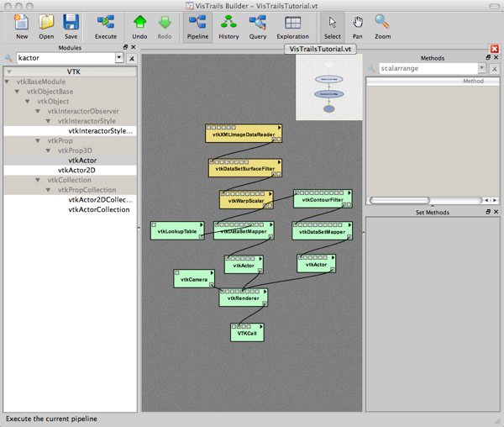Collapse the vtkProp3D tree node
The image size is (504, 427).
[48, 150]
